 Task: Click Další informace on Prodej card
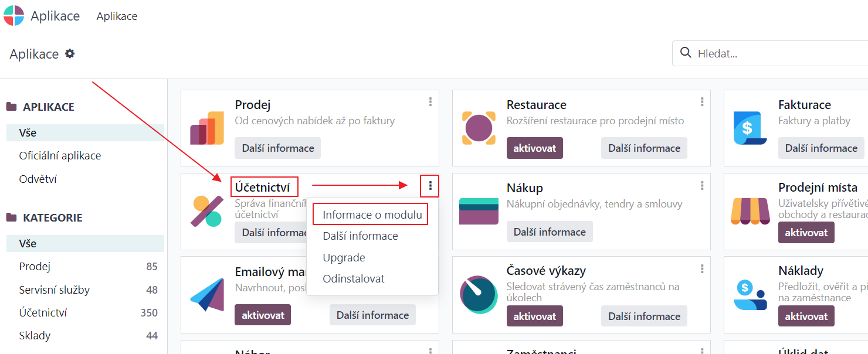pyautogui.click(x=278, y=148)
